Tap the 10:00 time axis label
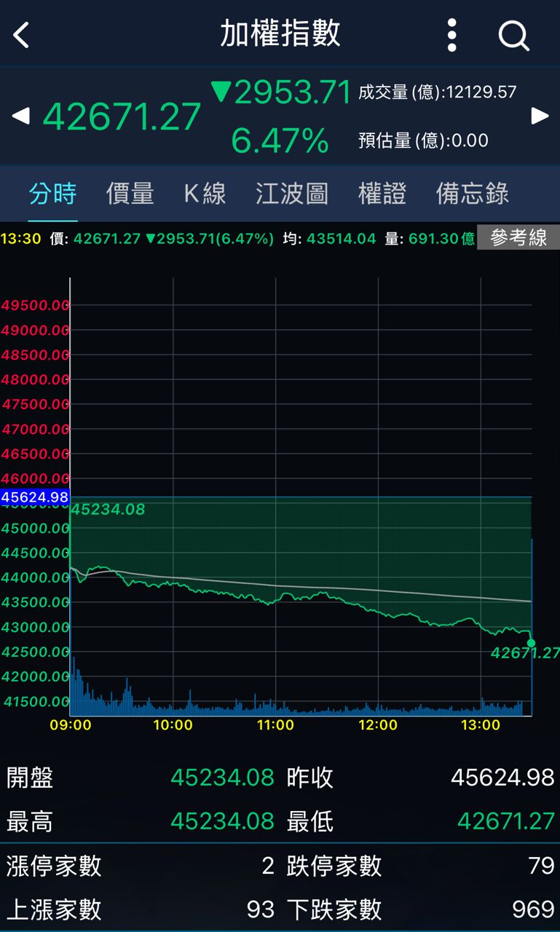Image resolution: width=560 pixels, height=932 pixels. (173, 725)
